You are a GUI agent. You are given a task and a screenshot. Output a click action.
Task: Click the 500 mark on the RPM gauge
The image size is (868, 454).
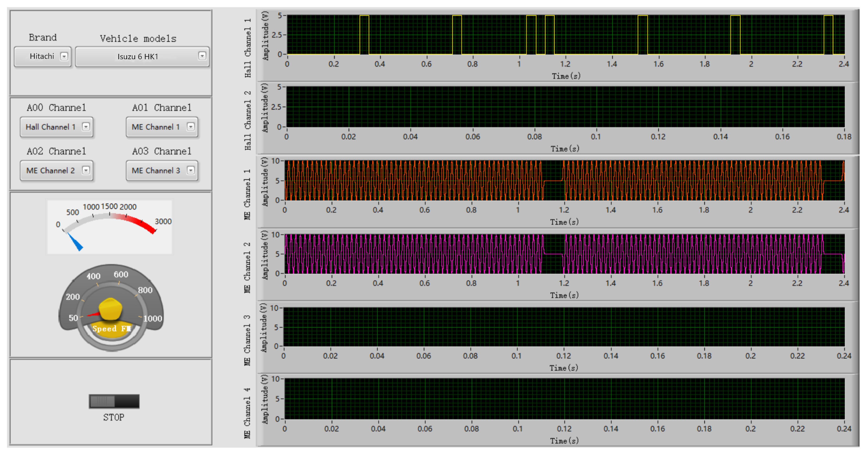point(72,212)
